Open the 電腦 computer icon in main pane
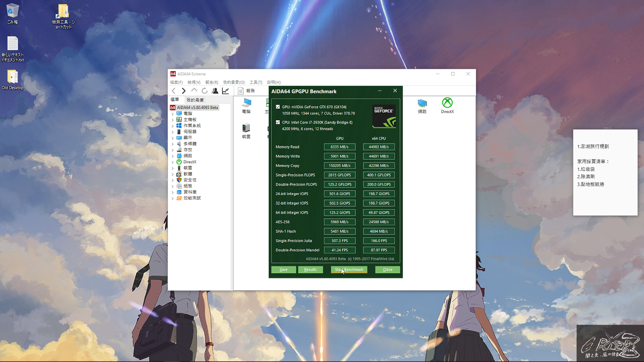 click(x=246, y=106)
